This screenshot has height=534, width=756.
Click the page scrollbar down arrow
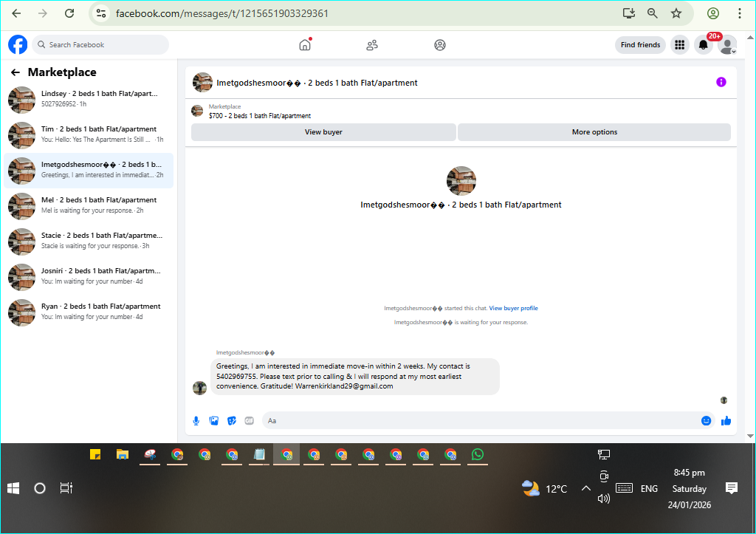pyautogui.click(x=750, y=436)
